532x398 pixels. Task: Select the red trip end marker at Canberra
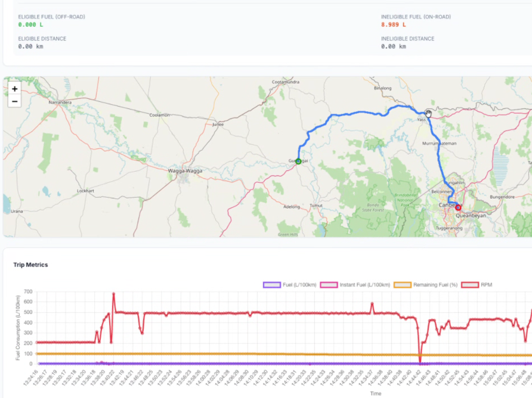point(458,208)
